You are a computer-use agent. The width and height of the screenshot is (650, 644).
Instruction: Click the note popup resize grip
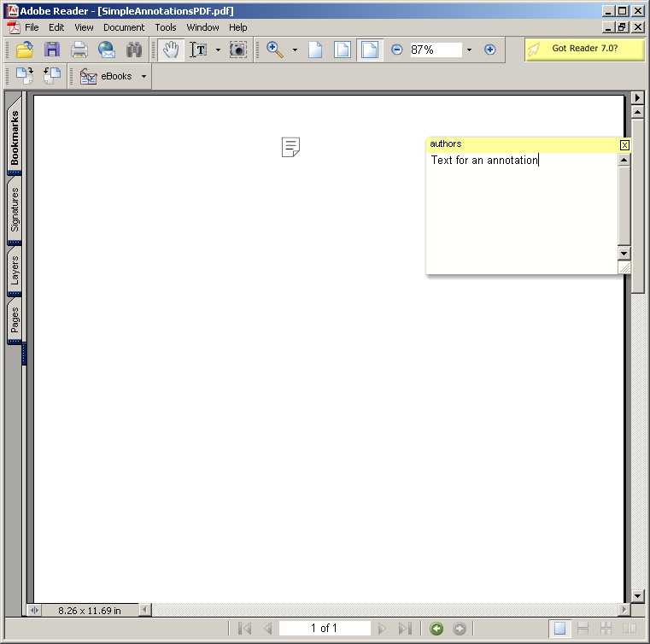click(x=624, y=267)
